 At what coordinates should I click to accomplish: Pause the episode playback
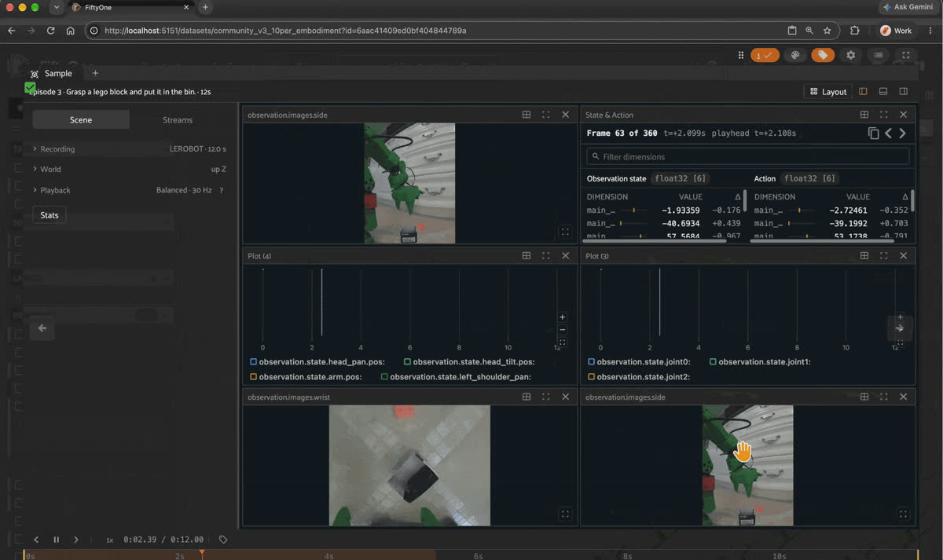pyautogui.click(x=56, y=540)
